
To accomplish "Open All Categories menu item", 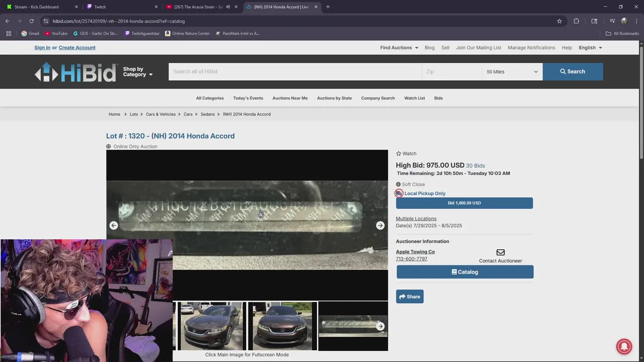I will coord(210,99).
